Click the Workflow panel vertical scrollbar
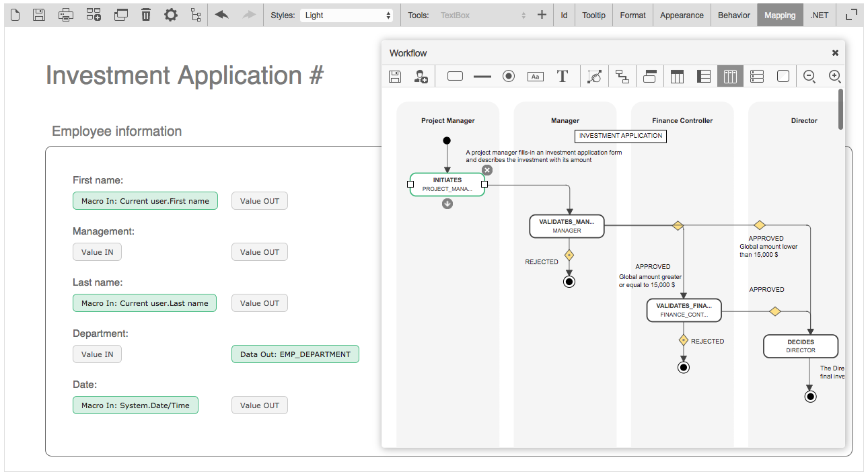 [x=840, y=110]
